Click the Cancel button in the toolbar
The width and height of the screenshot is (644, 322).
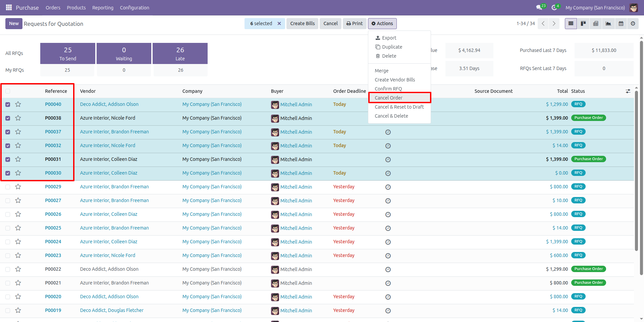[330, 23]
